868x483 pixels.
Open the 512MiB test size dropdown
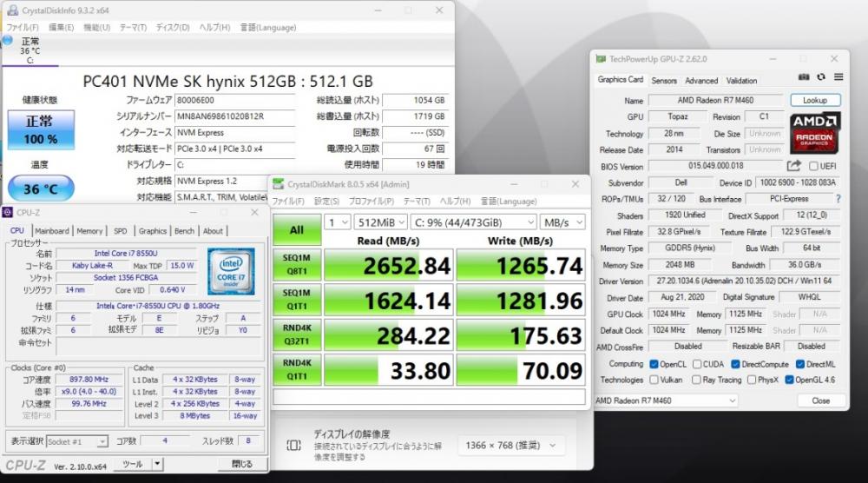coord(381,222)
